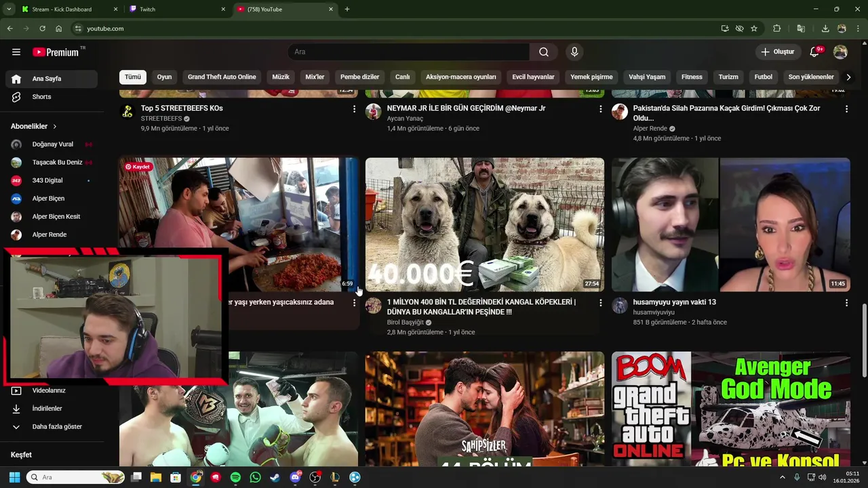Select Son yüklenenler filter chip
Viewport: 868px width, 488px height.
[811, 77]
